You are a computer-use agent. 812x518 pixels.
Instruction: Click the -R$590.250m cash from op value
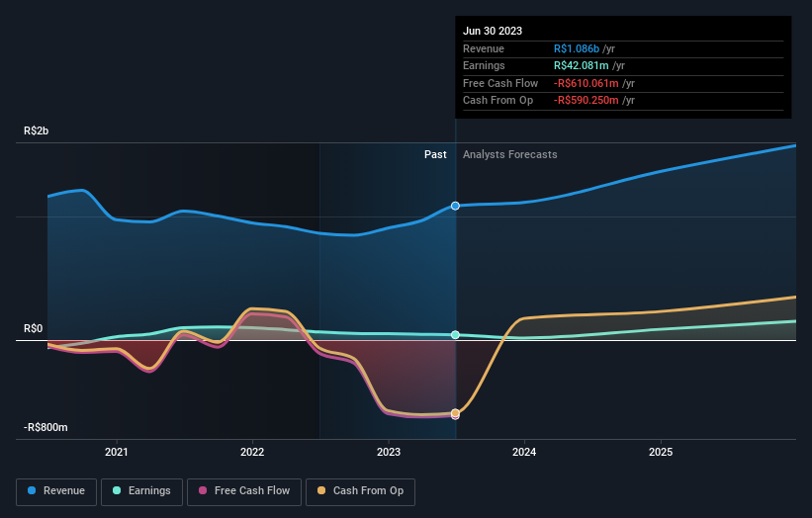click(x=586, y=101)
